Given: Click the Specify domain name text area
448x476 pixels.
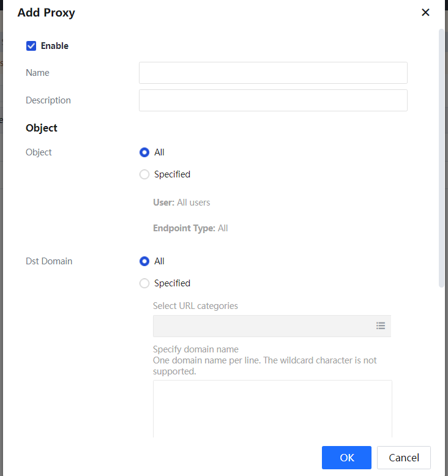Looking at the screenshot, I should click(272, 408).
